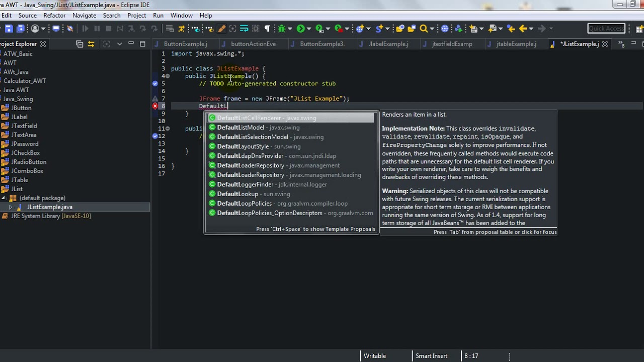Select DefaultLookup proposal
Viewport: 644px width, 362px height.
coord(291,194)
